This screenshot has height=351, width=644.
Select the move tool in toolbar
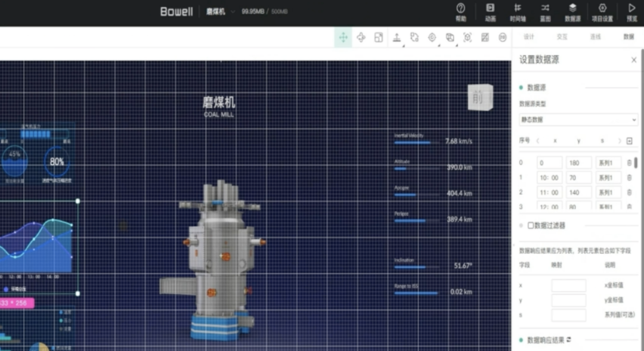click(x=343, y=38)
